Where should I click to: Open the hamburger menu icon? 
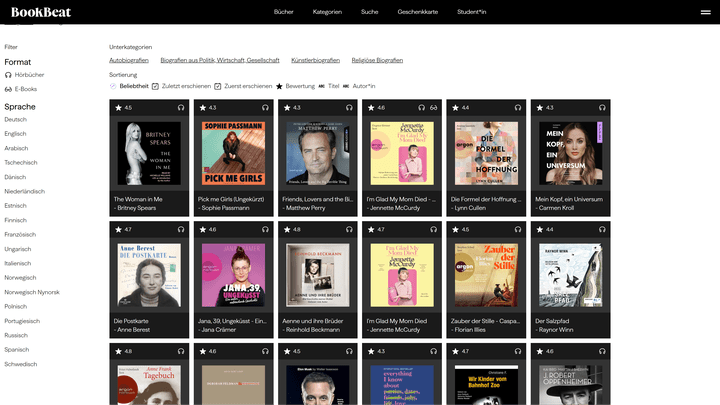point(705,12)
